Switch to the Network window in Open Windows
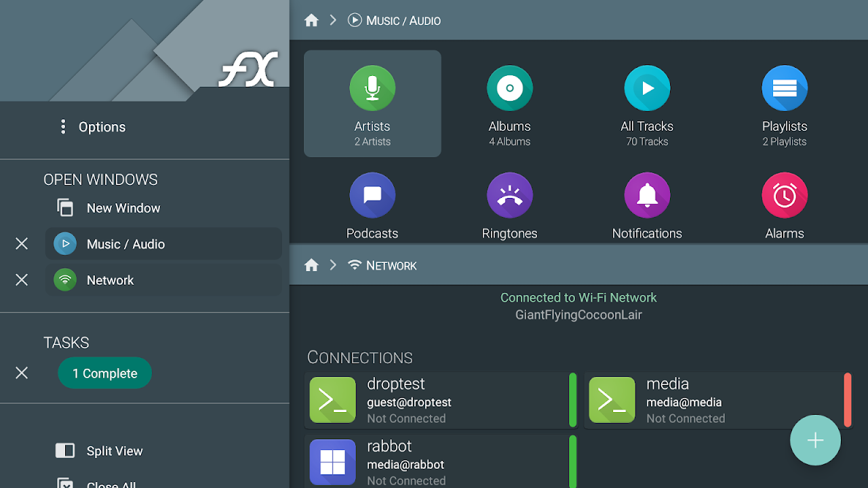This screenshot has height=488, width=868. [163, 279]
